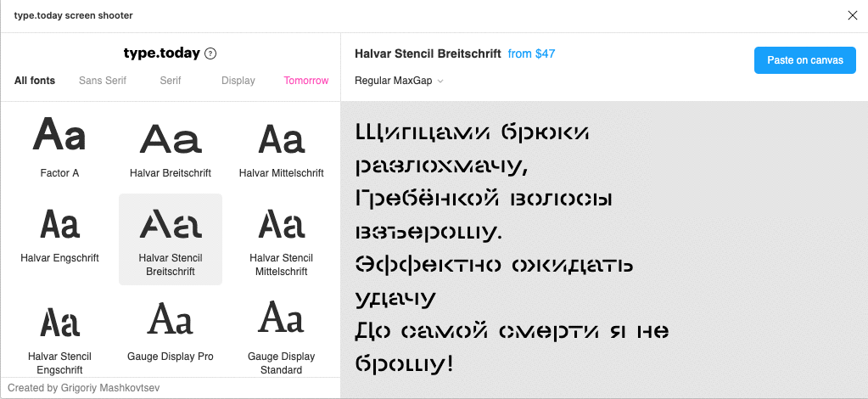
Task: Show the Display fonts tab
Action: [x=238, y=81]
